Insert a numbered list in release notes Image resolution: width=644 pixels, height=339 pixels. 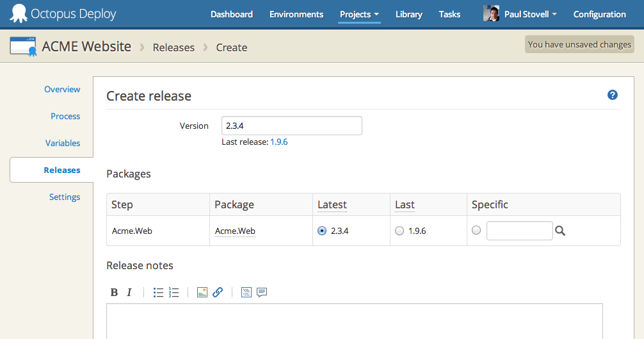tap(173, 292)
